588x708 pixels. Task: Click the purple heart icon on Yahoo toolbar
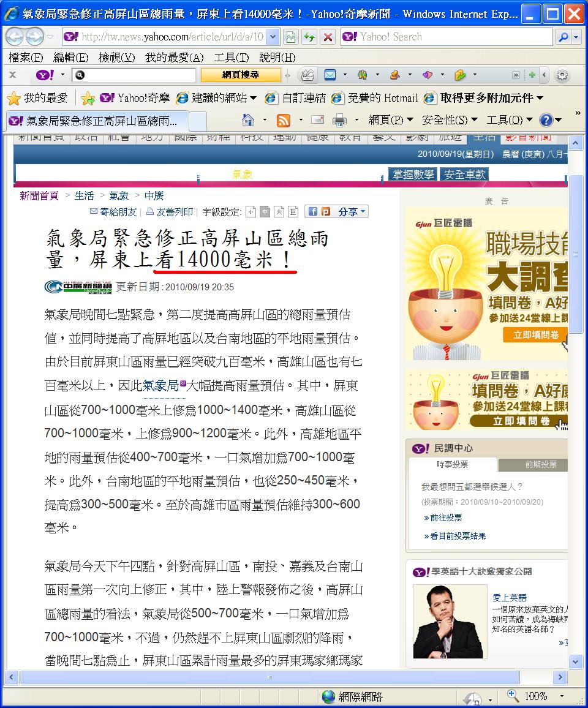click(x=428, y=75)
